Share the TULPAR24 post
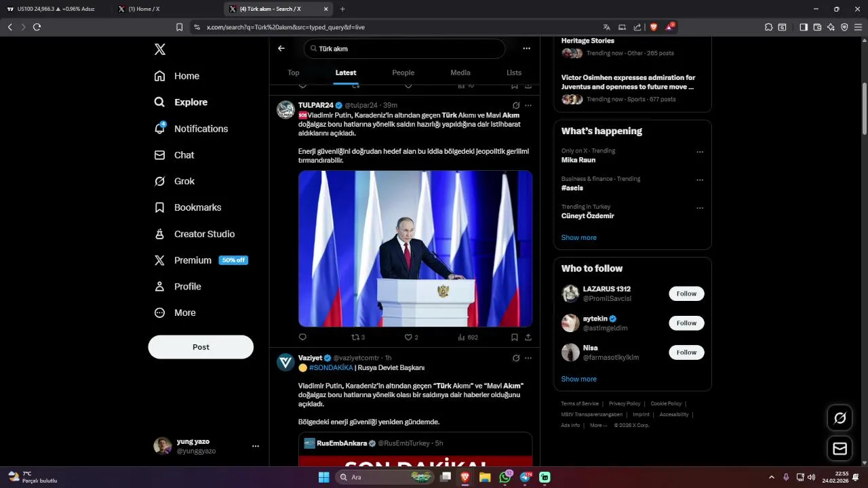Screen dimensions: 868x488 528,337
